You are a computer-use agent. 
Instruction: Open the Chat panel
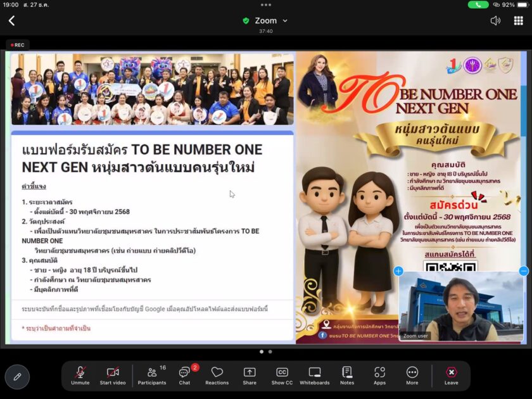(x=184, y=375)
